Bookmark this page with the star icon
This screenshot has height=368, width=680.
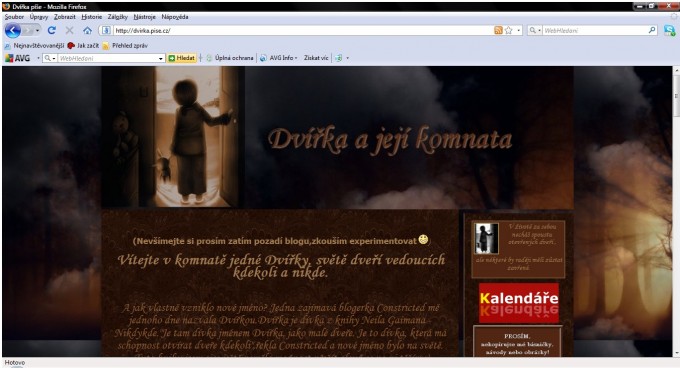tap(509, 30)
